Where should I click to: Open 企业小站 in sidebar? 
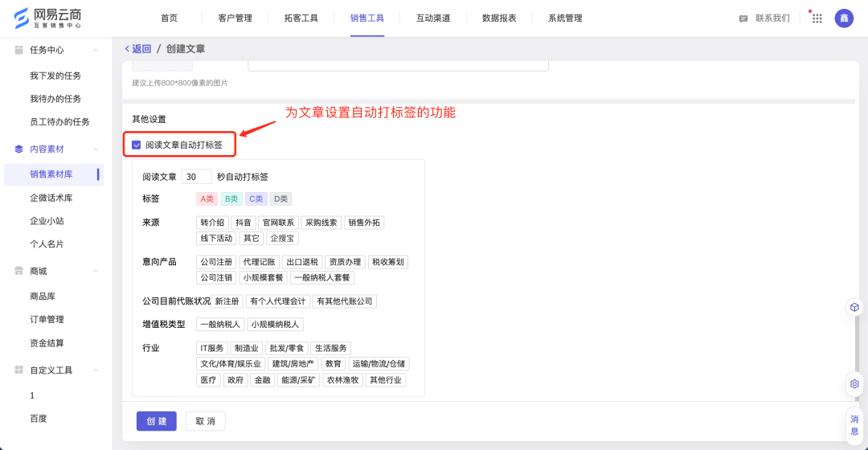coord(47,221)
